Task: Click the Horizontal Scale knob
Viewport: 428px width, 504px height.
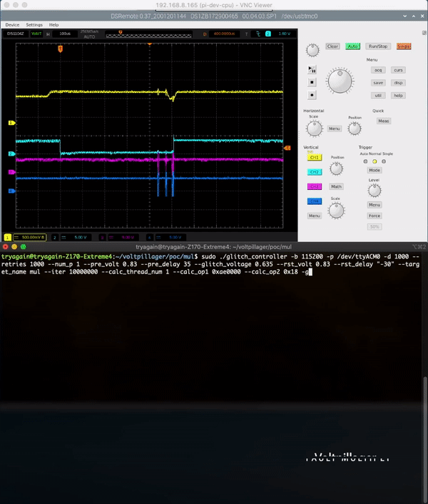Action: (x=315, y=128)
